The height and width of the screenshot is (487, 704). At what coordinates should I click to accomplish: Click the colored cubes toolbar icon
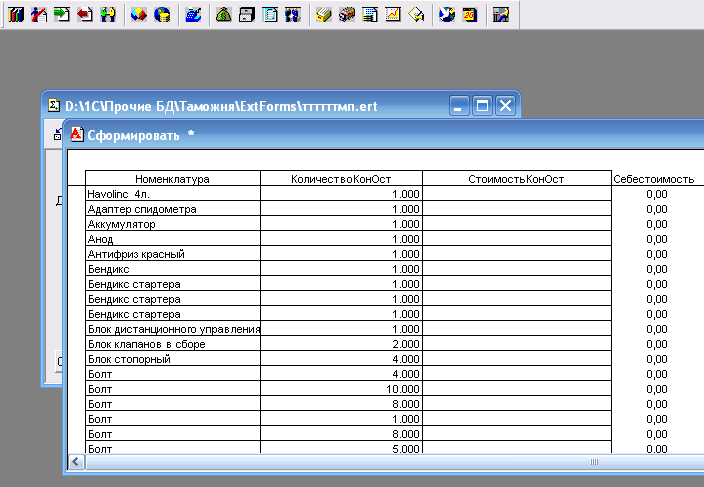tap(139, 15)
